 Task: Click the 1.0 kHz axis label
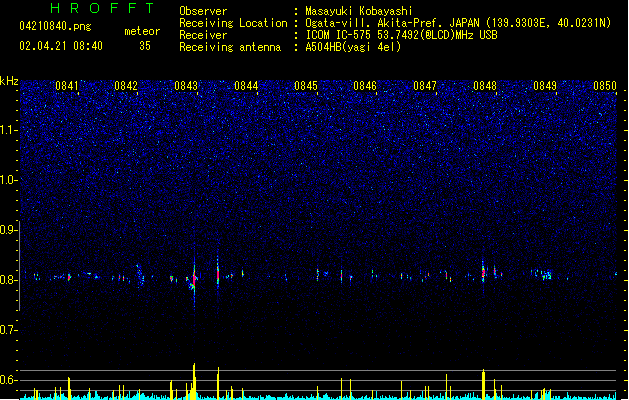click(x=9, y=180)
